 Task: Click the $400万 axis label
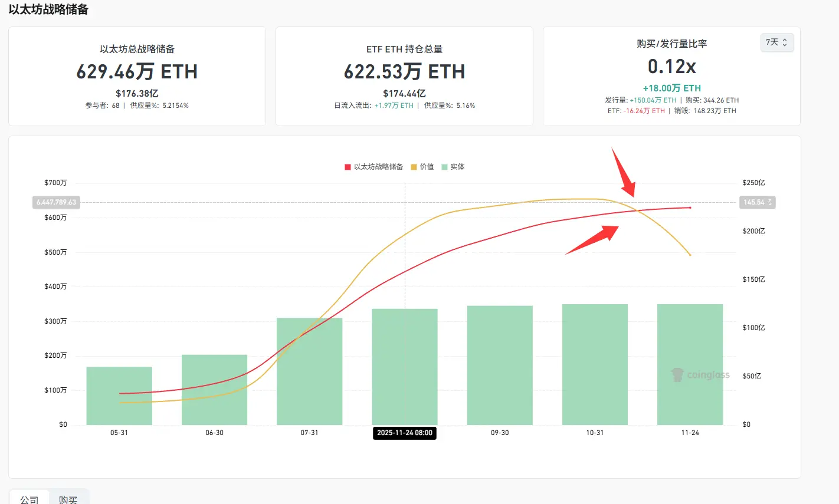point(55,286)
